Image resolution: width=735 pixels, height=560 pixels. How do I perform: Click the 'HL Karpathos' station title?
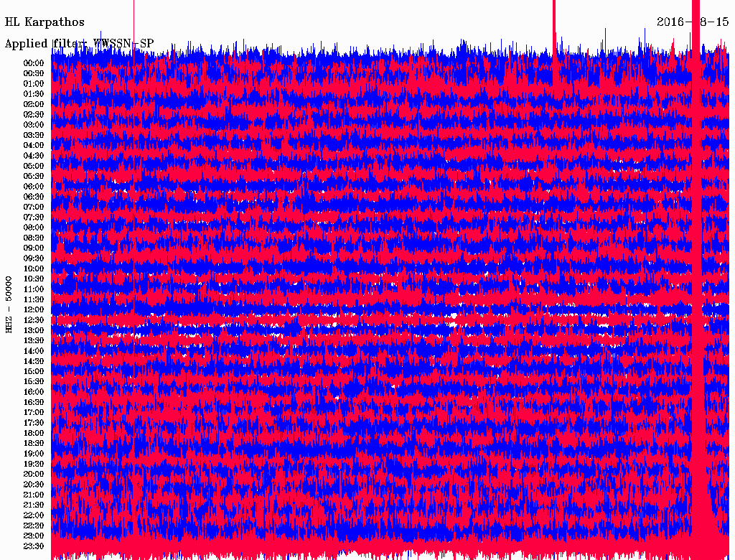tap(45, 22)
